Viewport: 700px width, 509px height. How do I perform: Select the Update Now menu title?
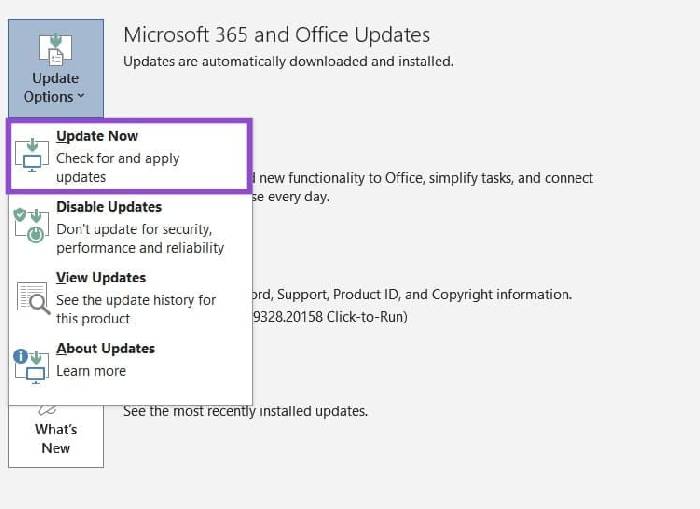(97, 136)
